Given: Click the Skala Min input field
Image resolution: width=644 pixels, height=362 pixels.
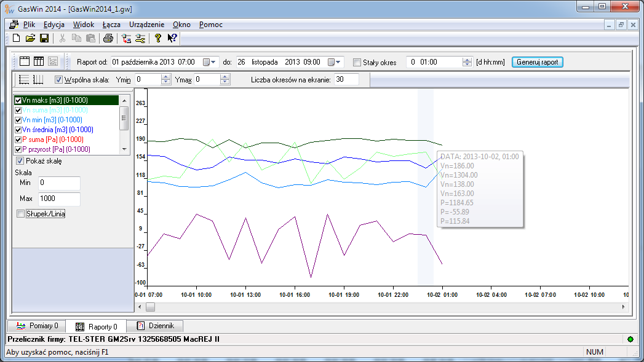Looking at the screenshot, I should pyautogui.click(x=59, y=183).
